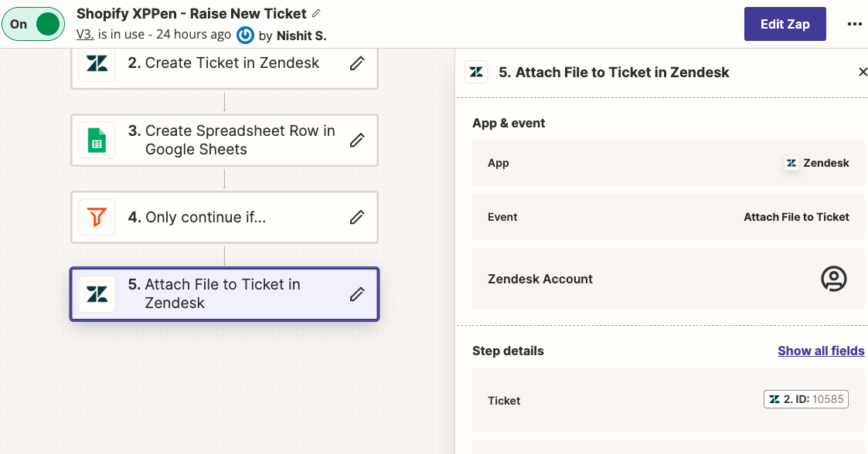
Task: Click Google Sheets icon on step 3
Action: [x=97, y=141]
